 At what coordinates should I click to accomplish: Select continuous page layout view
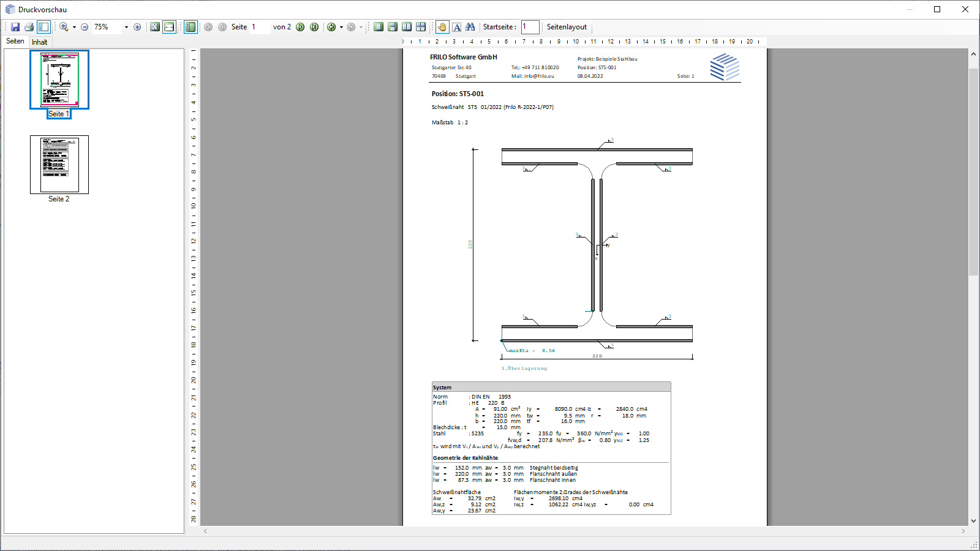click(393, 27)
